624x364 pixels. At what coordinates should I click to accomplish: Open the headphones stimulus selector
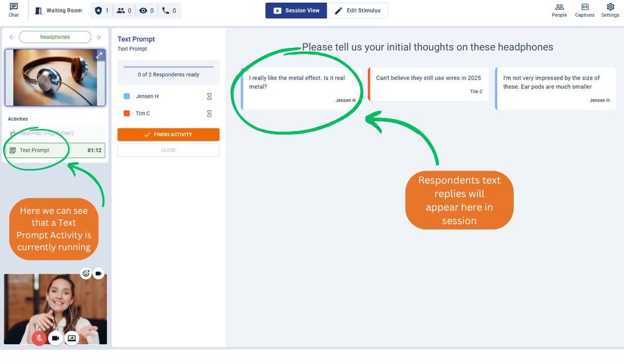point(55,37)
